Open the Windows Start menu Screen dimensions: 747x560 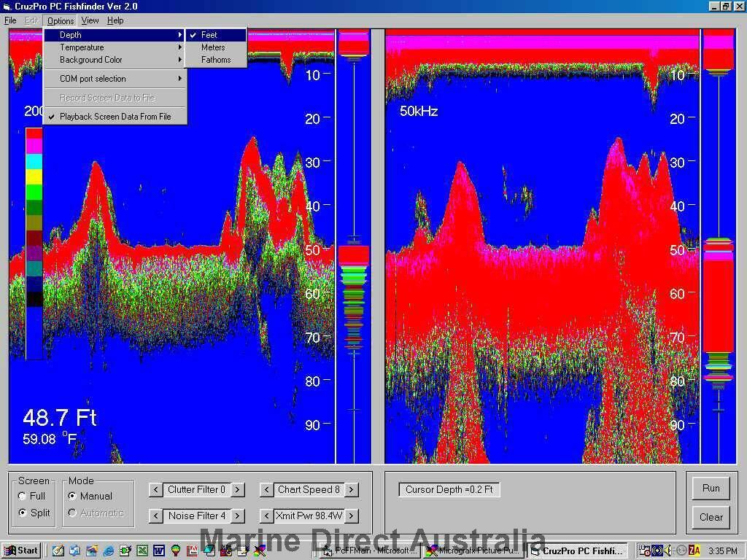[22, 551]
